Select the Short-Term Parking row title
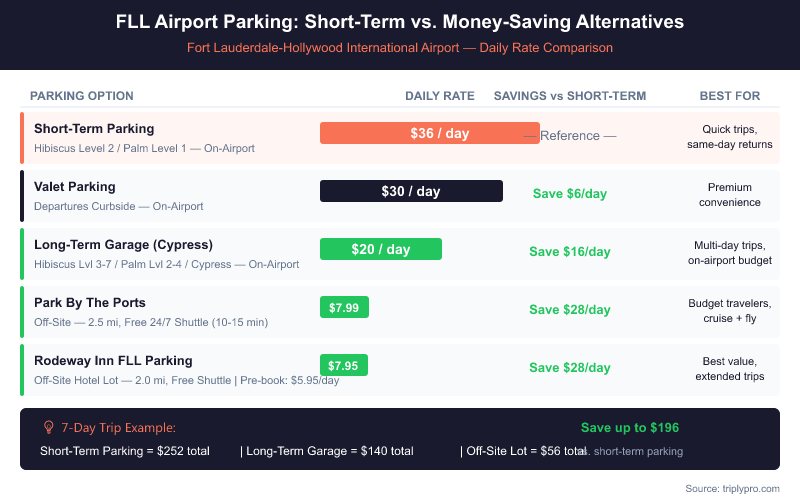 pyautogui.click(x=94, y=129)
